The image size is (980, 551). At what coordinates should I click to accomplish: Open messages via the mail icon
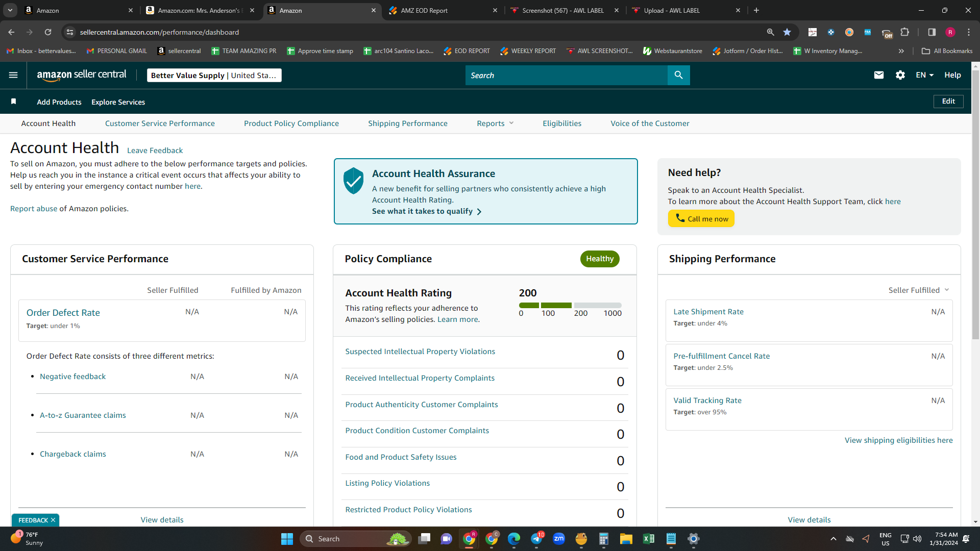pyautogui.click(x=878, y=75)
